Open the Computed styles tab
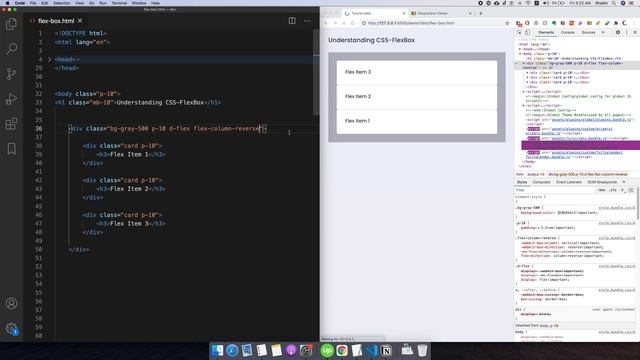 pos(542,182)
